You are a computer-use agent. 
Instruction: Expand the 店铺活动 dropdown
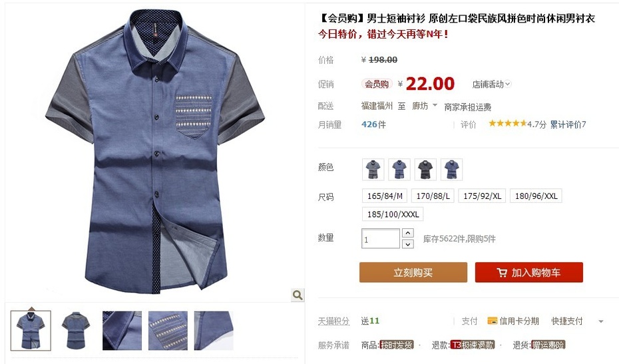click(491, 84)
